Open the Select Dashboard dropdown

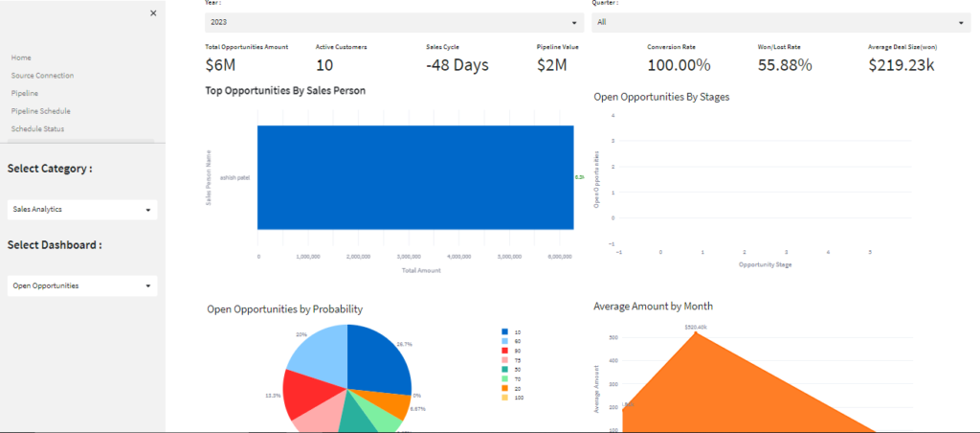81,285
